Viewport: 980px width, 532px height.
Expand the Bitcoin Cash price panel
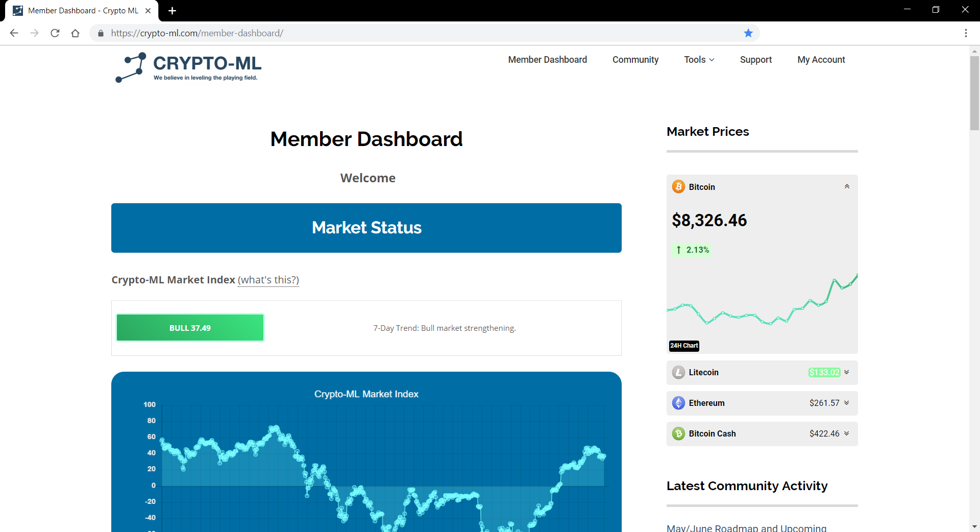click(x=847, y=433)
